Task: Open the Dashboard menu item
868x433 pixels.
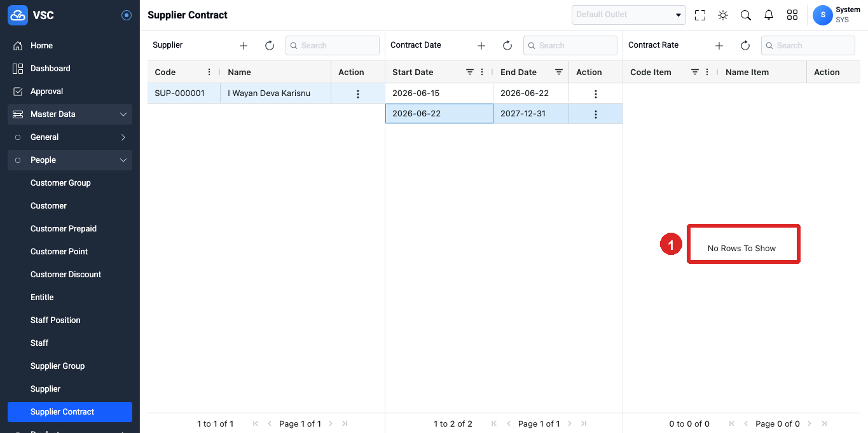Action: click(x=70, y=69)
